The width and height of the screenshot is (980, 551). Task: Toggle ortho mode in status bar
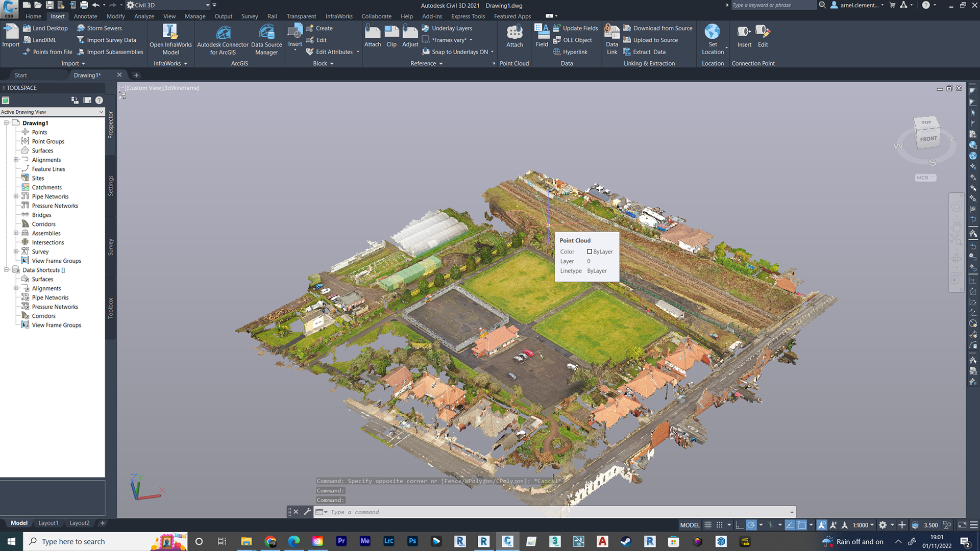pyautogui.click(x=739, y=525)
